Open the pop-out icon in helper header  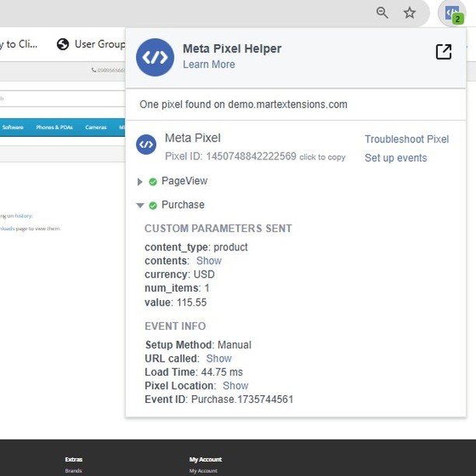click(443, 51)
